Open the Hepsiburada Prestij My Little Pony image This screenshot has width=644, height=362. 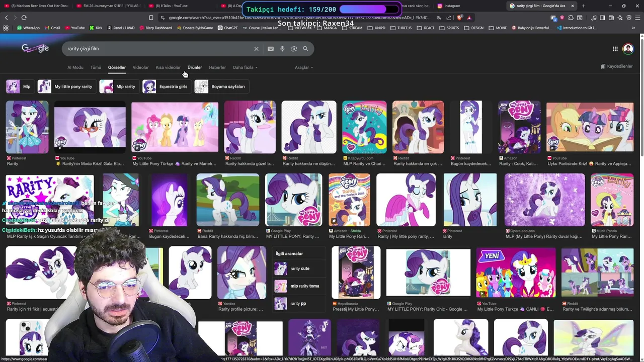point(356,273)
